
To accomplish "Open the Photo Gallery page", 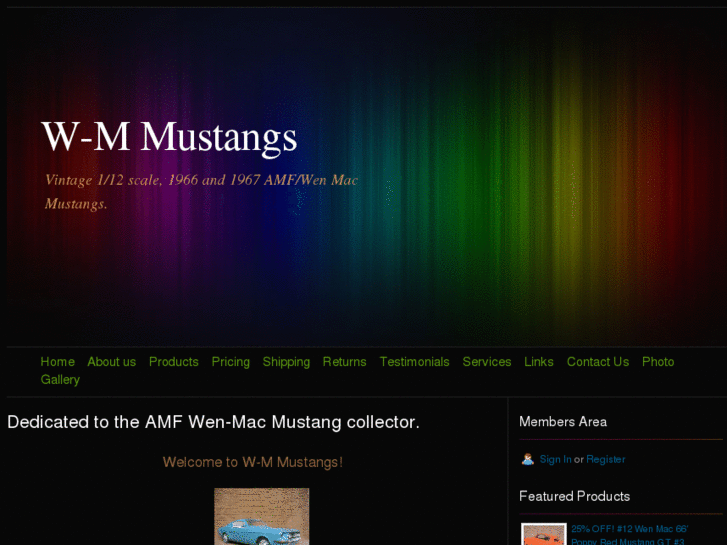I will point(658,362).
